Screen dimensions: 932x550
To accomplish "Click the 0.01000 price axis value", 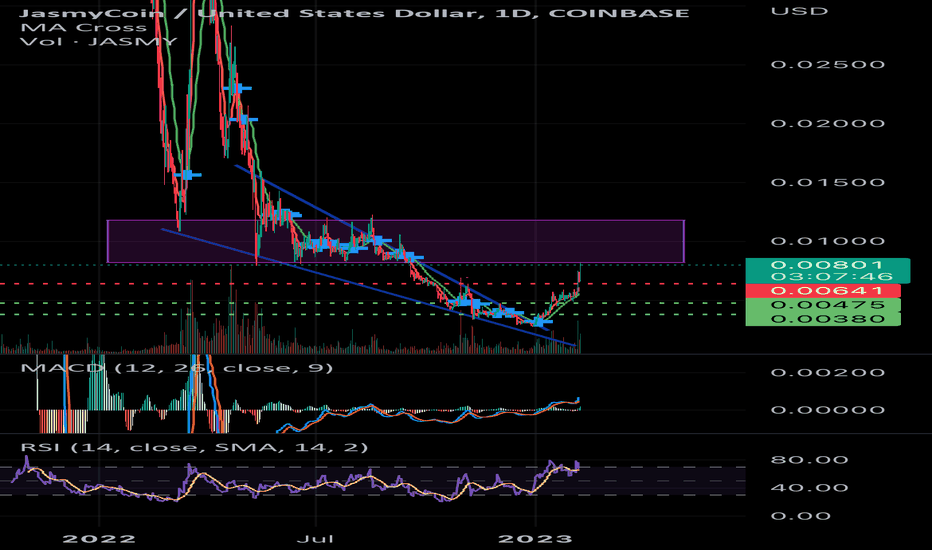I will click(827, 241).
